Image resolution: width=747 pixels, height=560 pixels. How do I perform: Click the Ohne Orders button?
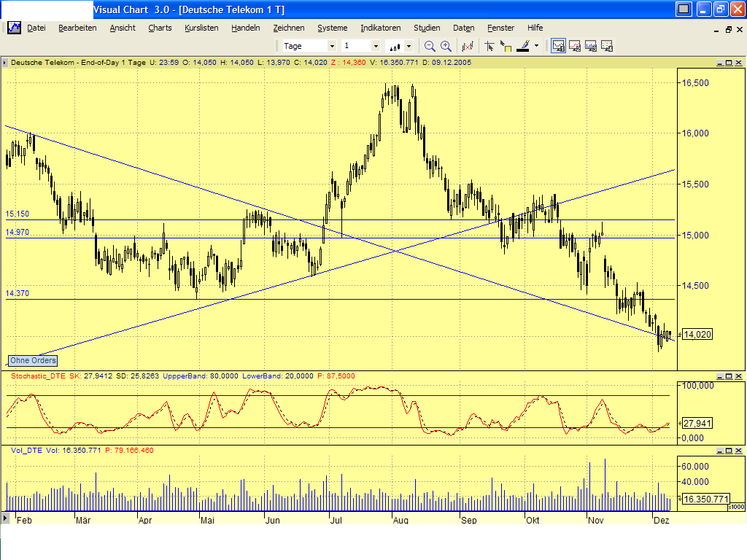click(32, 361)
